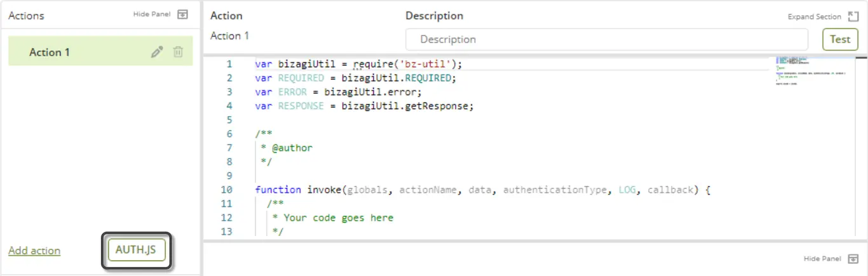This screenshot has width=868, height=276.
Task: Click the @author comment line
Action: (x=287, y=148)
